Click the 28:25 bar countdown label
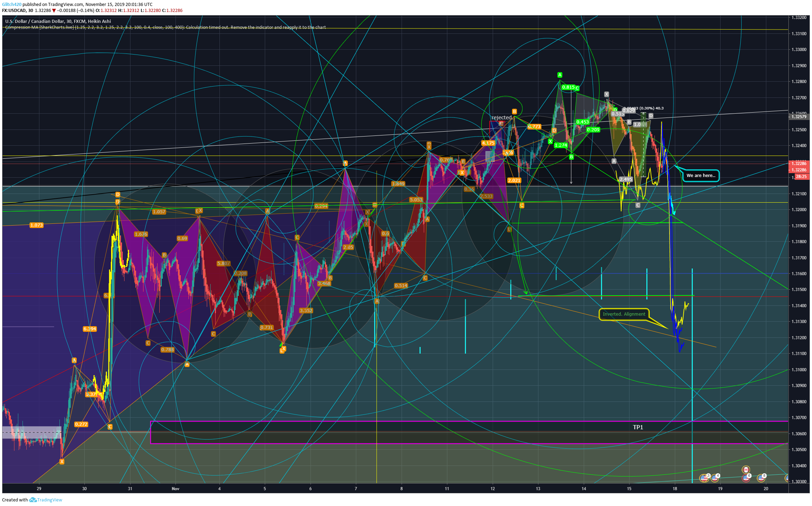 point(801,177)
